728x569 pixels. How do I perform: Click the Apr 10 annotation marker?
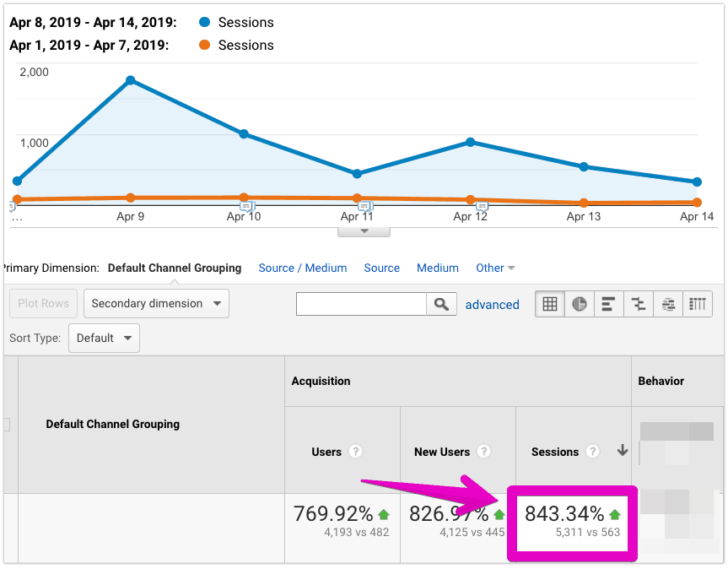tap(247, 206)
